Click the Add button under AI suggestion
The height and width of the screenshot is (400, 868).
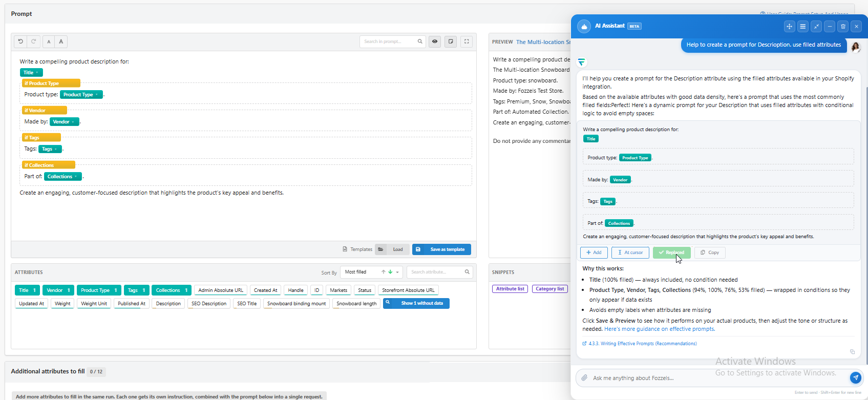coord(594,252)
